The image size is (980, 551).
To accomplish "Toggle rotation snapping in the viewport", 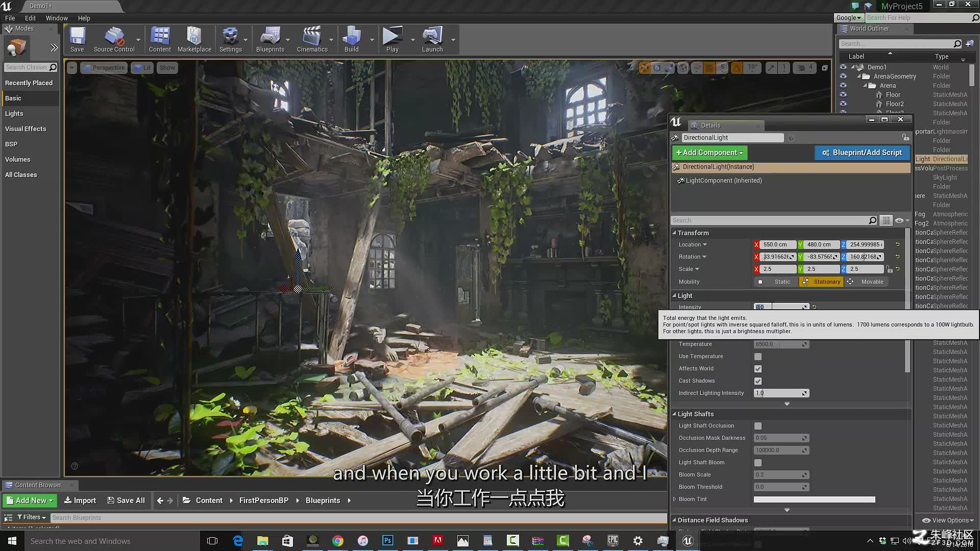I will point(737,67).
